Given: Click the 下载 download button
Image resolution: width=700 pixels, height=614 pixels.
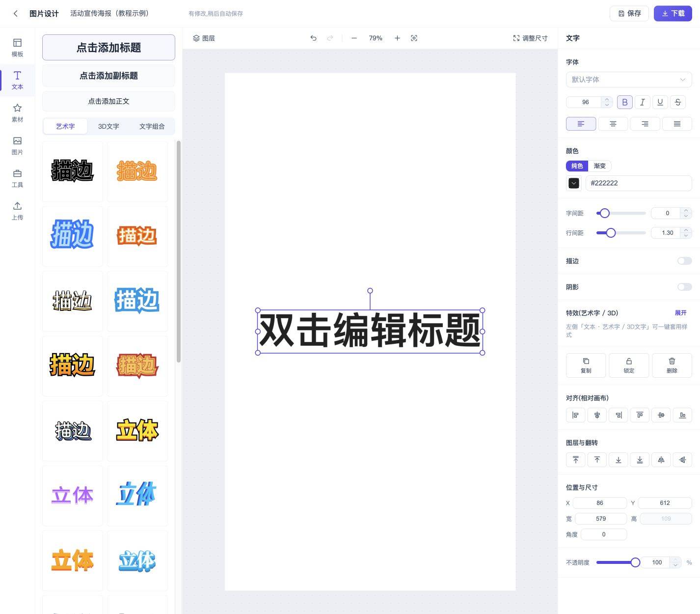Looking at the screenshot, I should [x=673, y=13].
